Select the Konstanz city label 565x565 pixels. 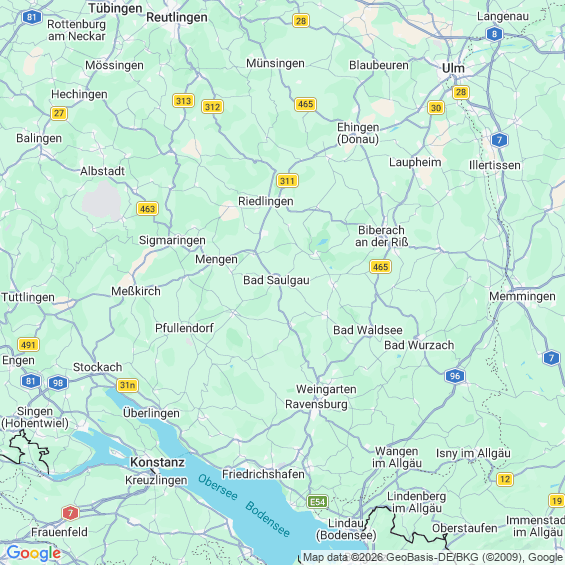tap(157, 462)
